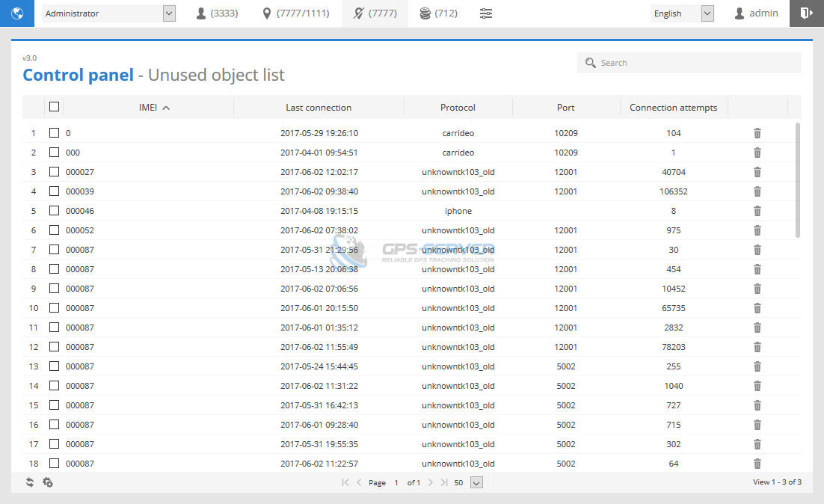Toggle the select-all checkbox in header
The height and width of the screenshot is (504, 824).
click(x=54, y=107)
